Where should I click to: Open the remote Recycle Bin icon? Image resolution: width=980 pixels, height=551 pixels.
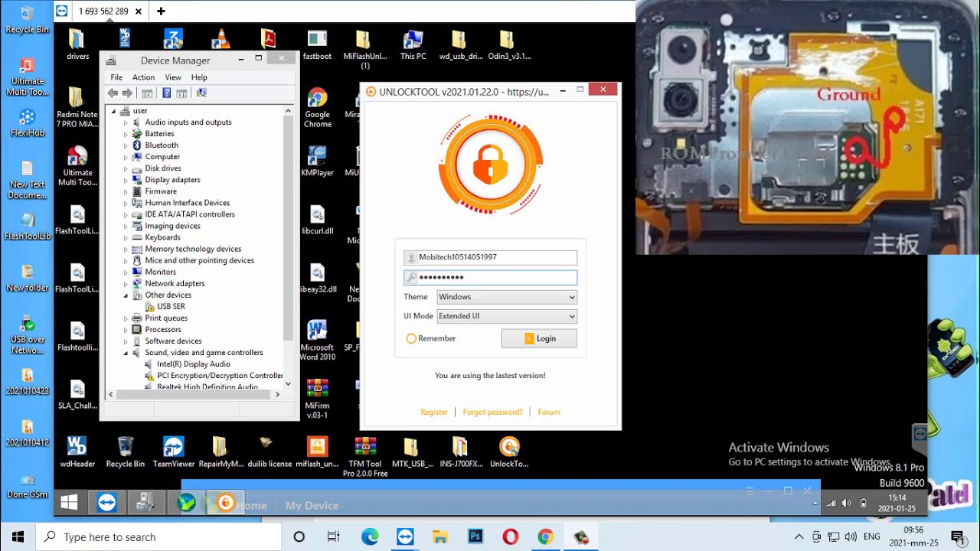pyautogui.click(x=126, y=452)
